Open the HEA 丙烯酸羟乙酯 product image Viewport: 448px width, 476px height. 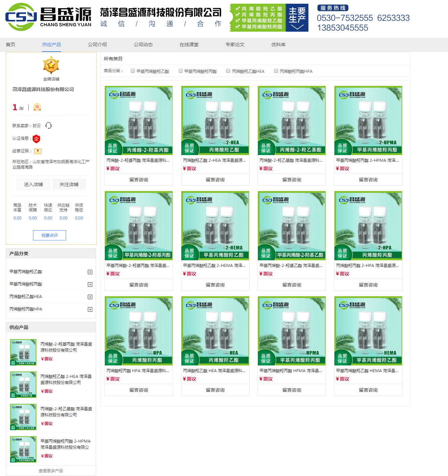[215, 331]
